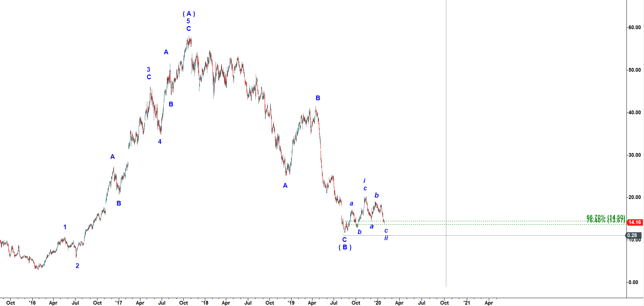Click the c label directly below i

(365, 188)
